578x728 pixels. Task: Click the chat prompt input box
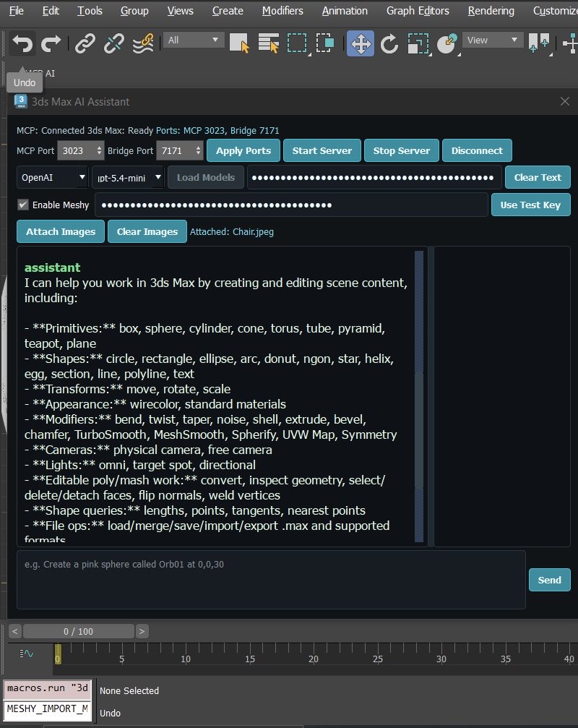(271, 579)
